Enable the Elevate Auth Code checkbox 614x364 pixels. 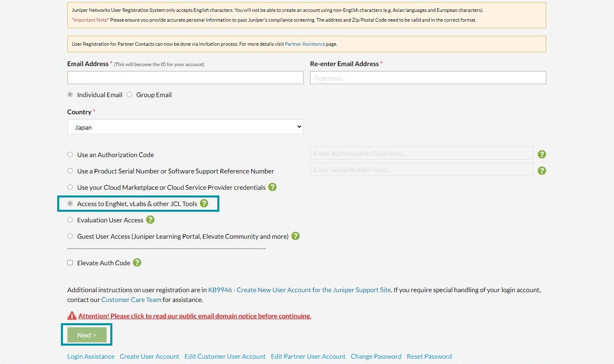click(70, 262)
